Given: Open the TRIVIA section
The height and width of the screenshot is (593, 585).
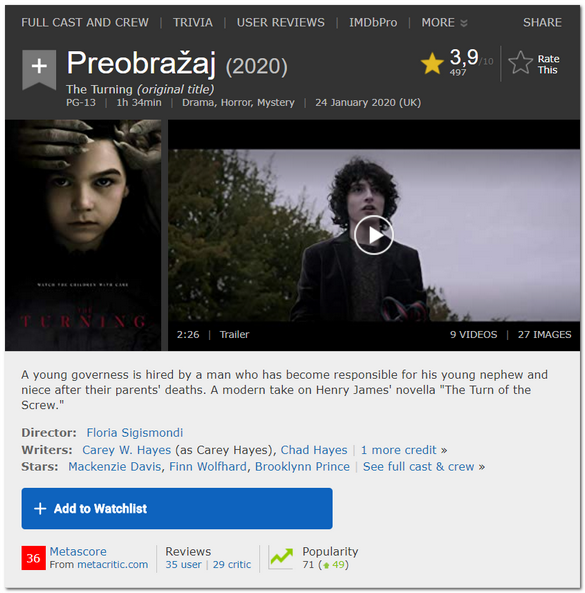Looking at the screenshot, I should click(193, 23).
